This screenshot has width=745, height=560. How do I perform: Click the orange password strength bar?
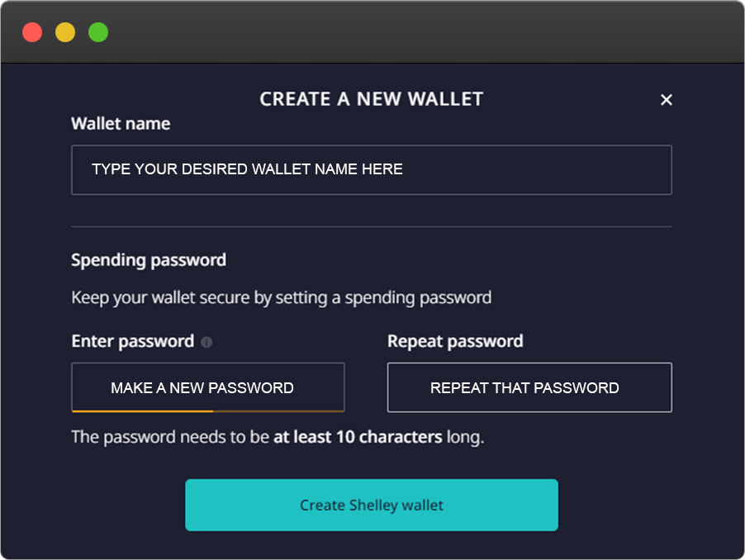click(143, 411)
